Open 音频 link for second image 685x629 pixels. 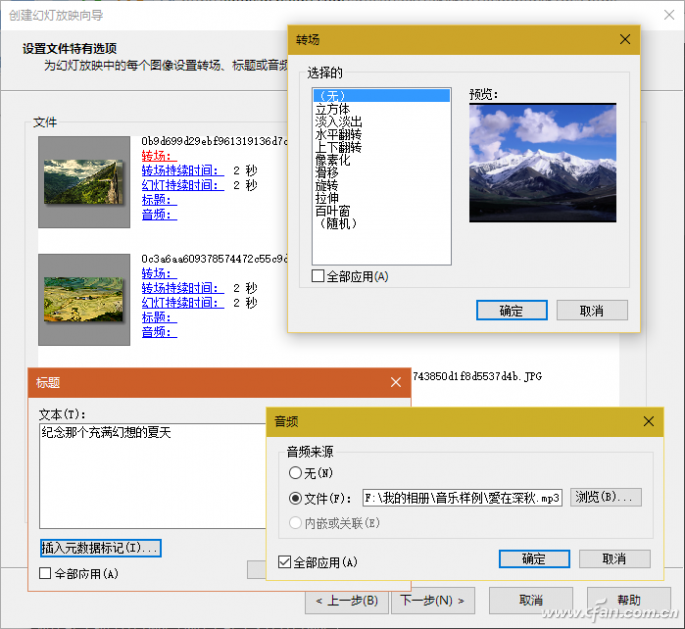(159, 332)
